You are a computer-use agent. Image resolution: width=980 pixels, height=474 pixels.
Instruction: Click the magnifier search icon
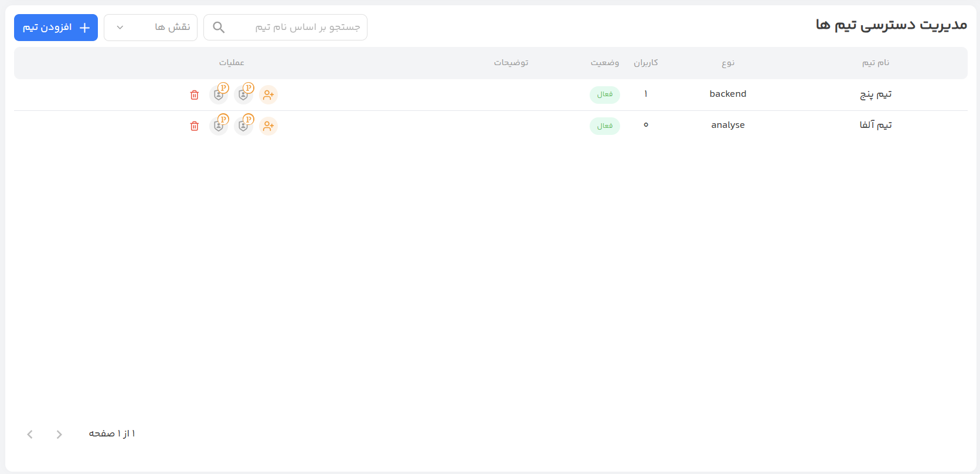tap(219, 28)
